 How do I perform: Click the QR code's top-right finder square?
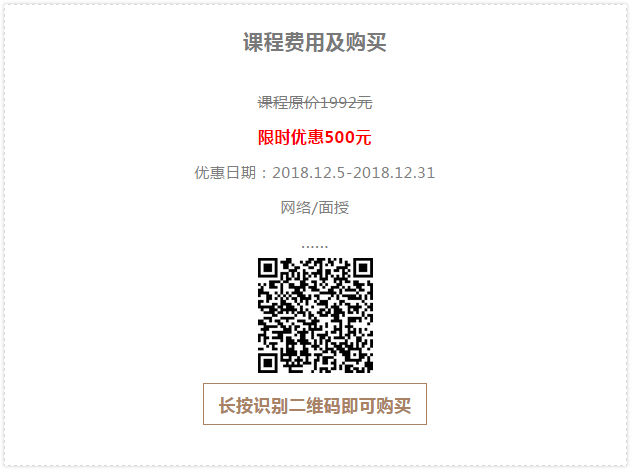[363, 268]
